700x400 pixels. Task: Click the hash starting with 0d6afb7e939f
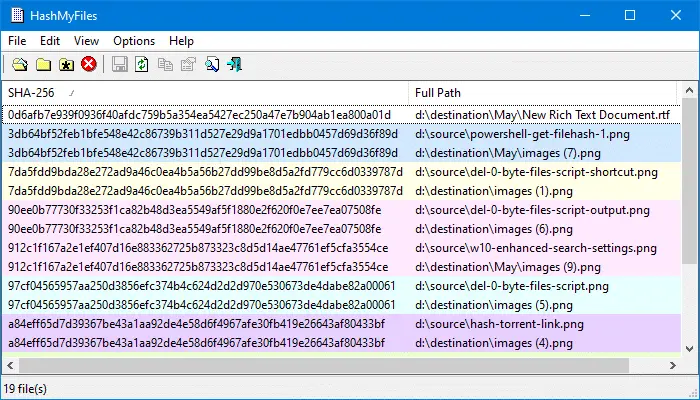tap(199, 115)
